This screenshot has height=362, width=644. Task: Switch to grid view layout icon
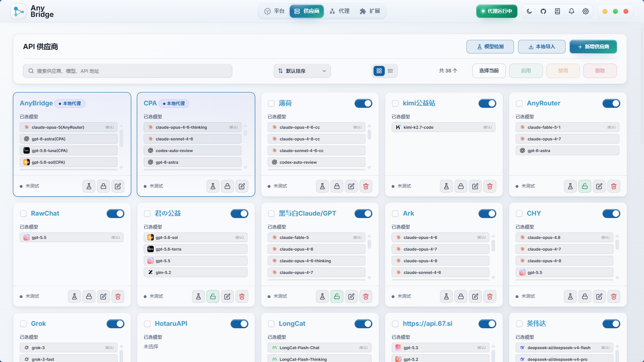(379, 71)
